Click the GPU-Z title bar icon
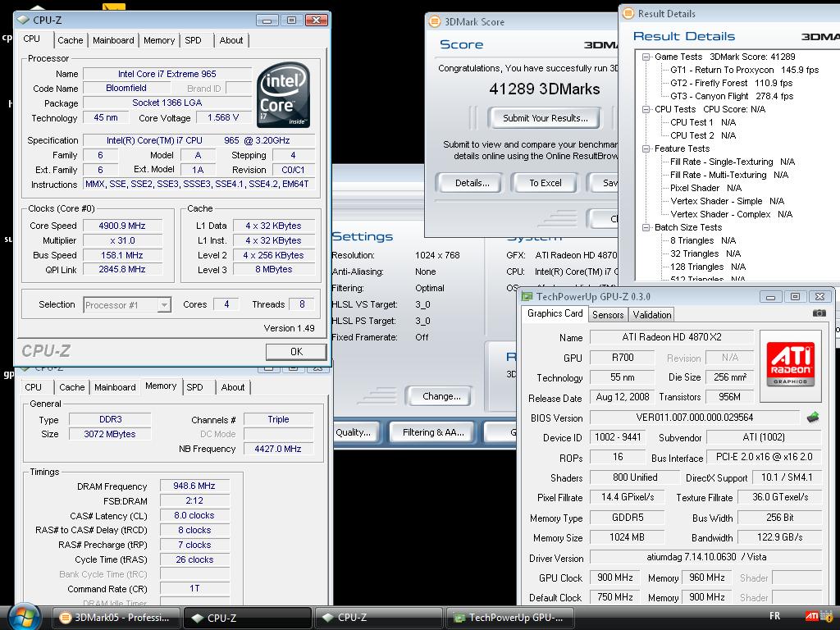840x630 pixels. pyautogui.click(x=527, y=296)
